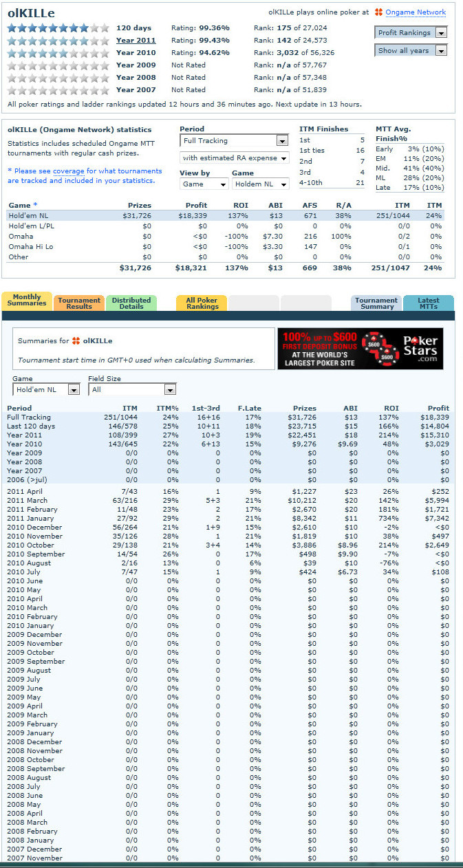Image resolution: width=463 pixels, height=868 pixels.
Task: Click the Full Tracking summary row
Action: pos(228,417)
